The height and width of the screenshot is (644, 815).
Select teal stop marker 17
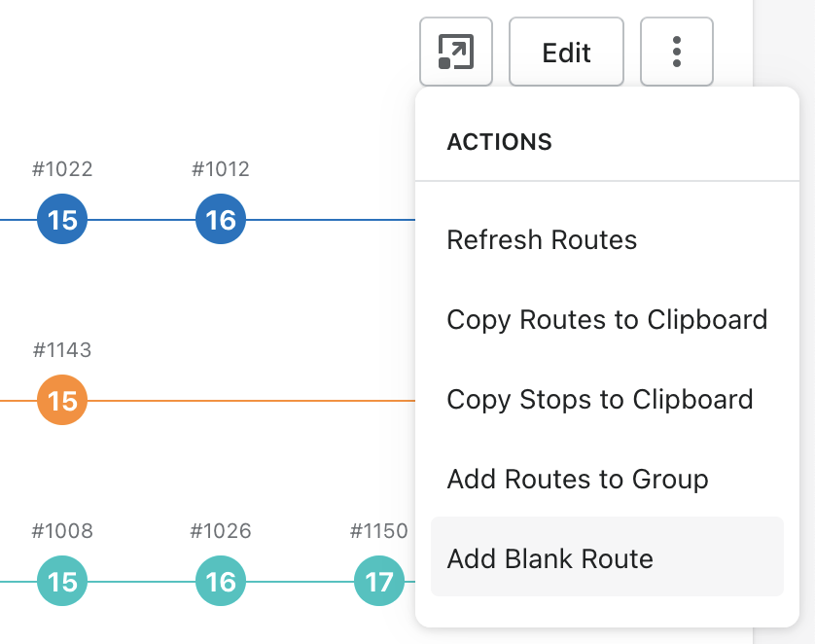click(378, 582)
